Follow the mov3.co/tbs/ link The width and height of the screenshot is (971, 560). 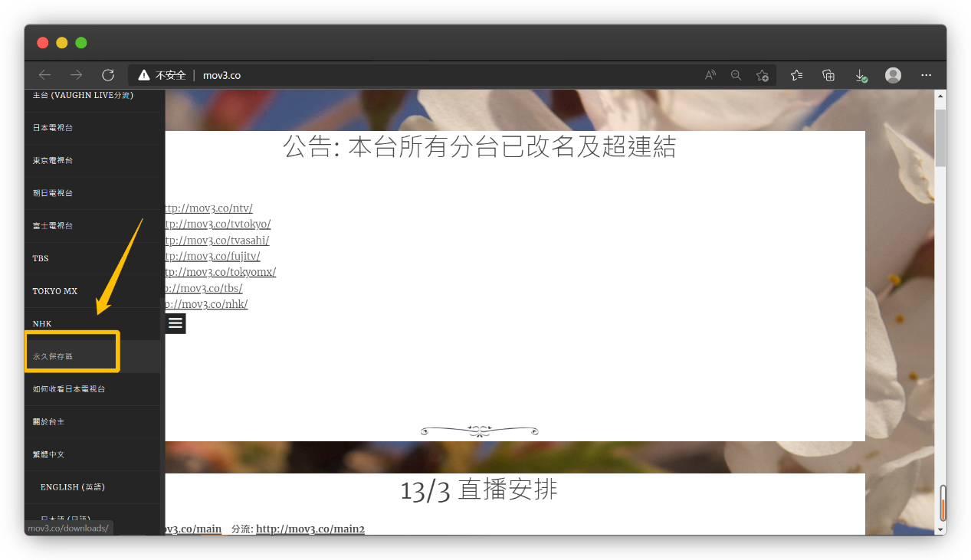[204, 288]
